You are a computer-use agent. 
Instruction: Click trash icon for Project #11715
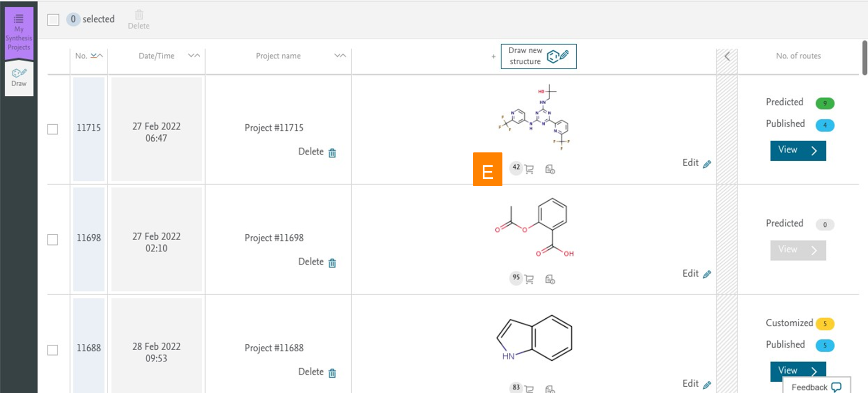pyautogui.click(x=332, y=153)
